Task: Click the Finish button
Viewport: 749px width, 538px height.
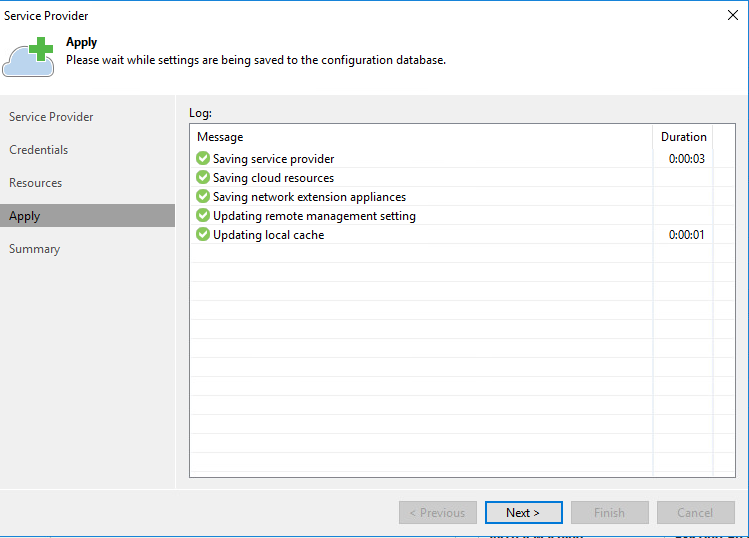Action: tap(609, 513)
